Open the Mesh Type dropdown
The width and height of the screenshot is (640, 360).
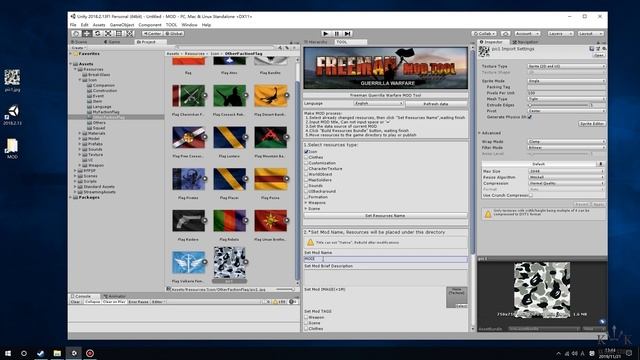tap(567, 99)
